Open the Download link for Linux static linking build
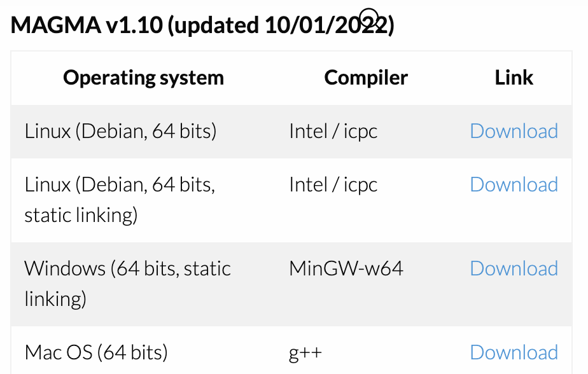588x374 pixels. (x=514, y=184)
